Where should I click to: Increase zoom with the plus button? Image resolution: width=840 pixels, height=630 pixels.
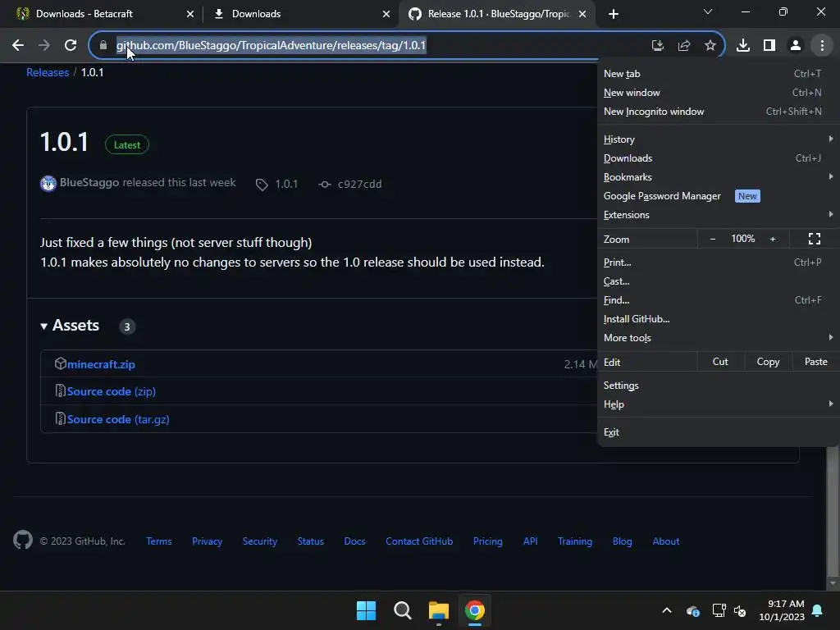[x=773, y=239]
